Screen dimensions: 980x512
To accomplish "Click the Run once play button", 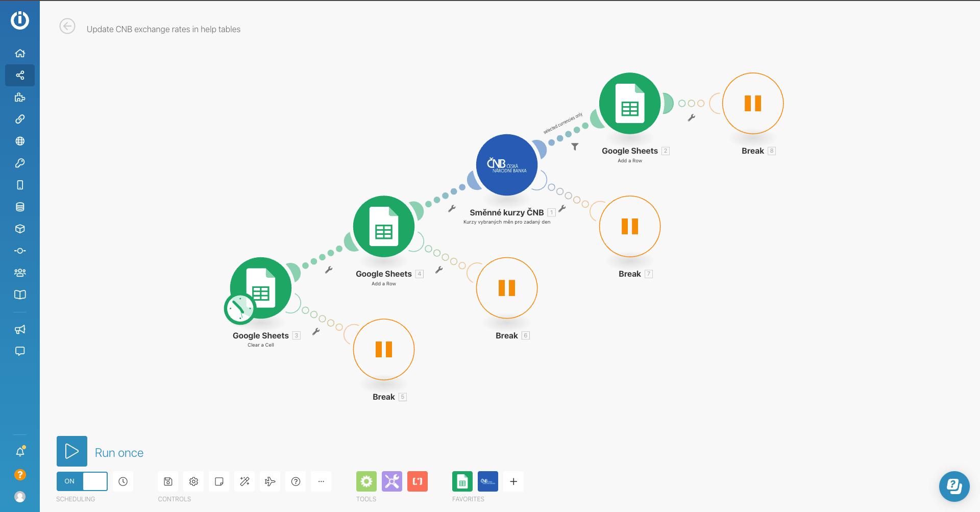I will coord(72,451).
